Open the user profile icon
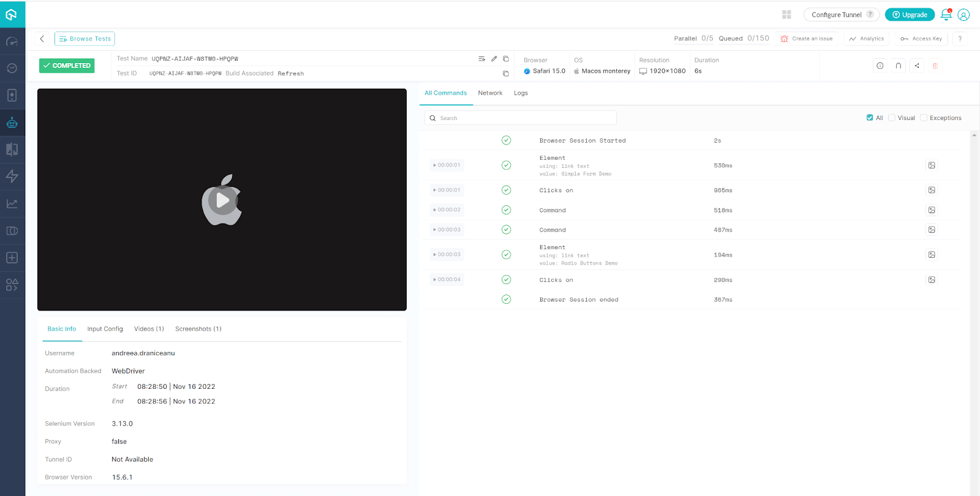This screenshot has width=980, height=496. (x=963, y=15)
